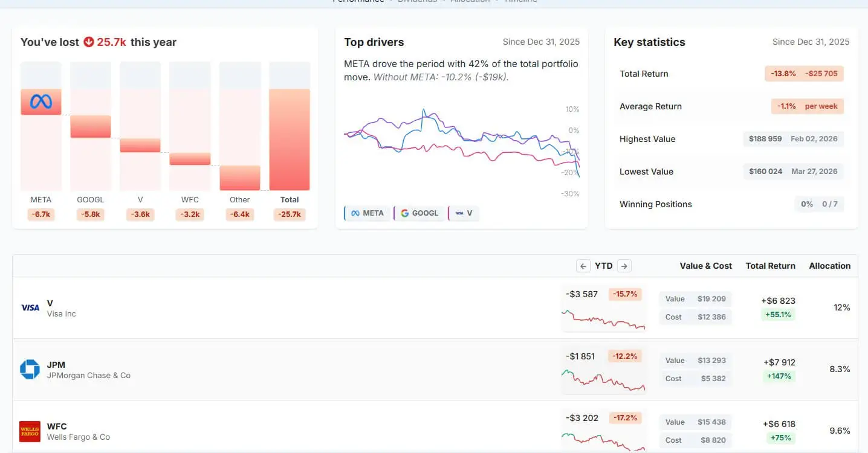Toggle V series in Top drivers legend
Image resolution: width=868 pixels, height=453 pixels.
464,213
